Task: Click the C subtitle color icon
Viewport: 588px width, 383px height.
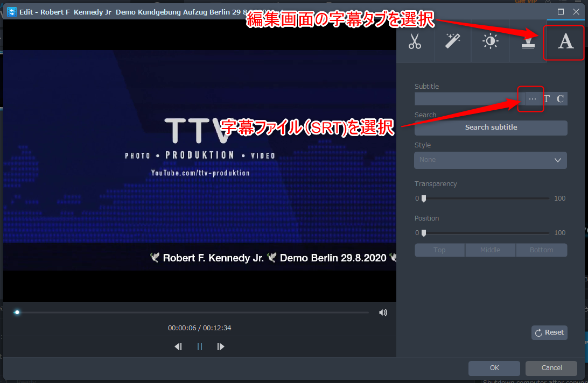Action: 561,99
